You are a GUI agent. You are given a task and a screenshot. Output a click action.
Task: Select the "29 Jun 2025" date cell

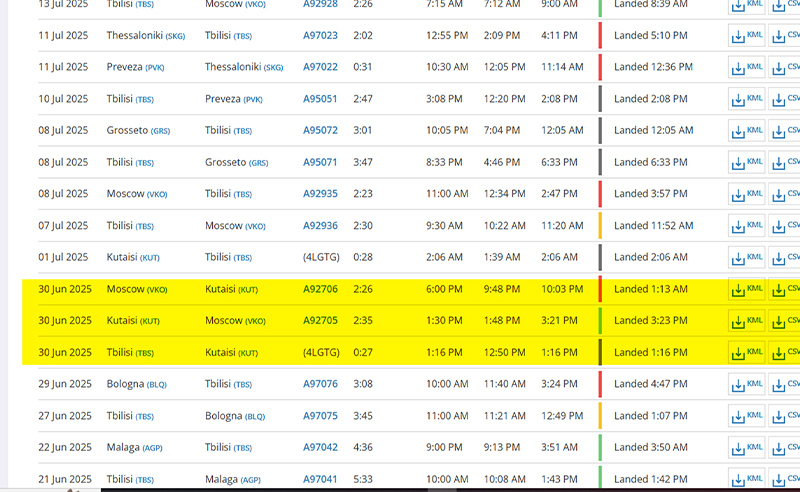(x=65, y=384)
